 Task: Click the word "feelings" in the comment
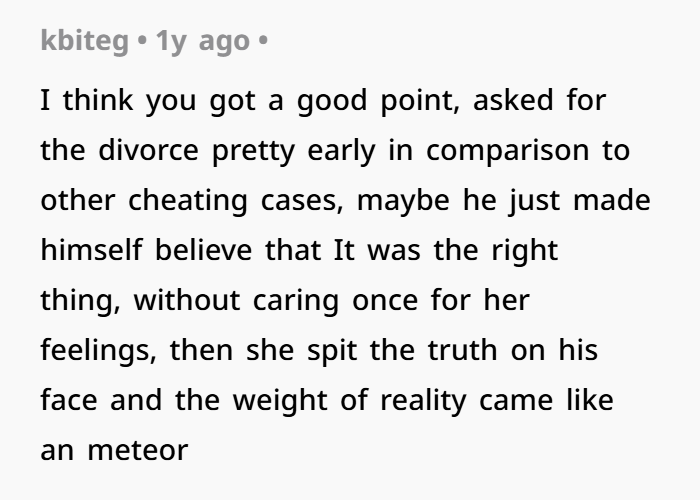(x=96, y=350)
